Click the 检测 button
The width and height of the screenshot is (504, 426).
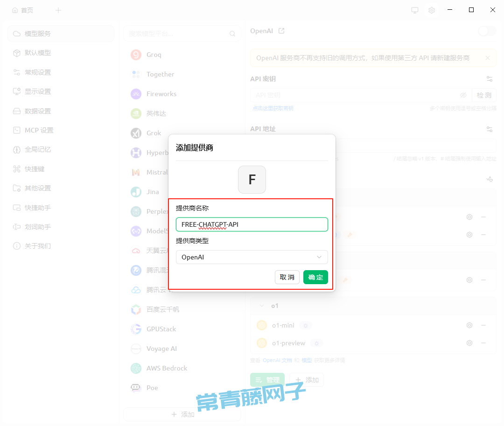(484, 95)
